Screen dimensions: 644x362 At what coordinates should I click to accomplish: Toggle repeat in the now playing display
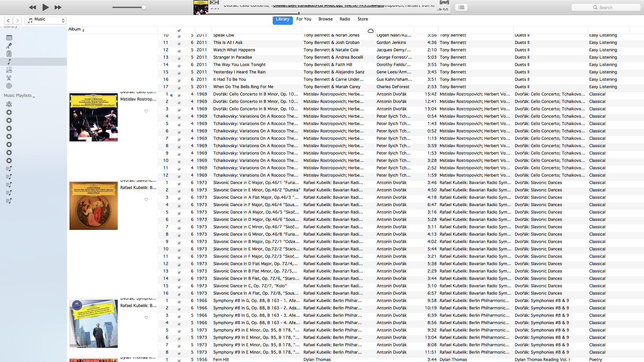(444, 2)
